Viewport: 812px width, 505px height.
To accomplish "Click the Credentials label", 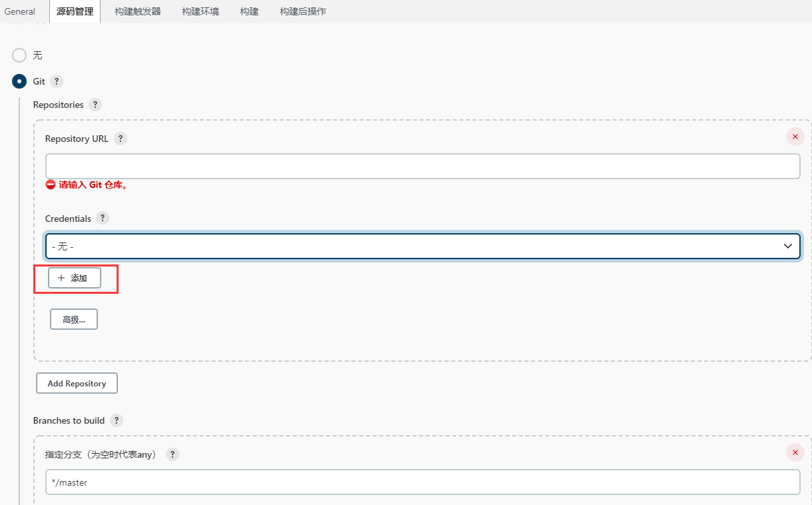I will pos(68,219).
